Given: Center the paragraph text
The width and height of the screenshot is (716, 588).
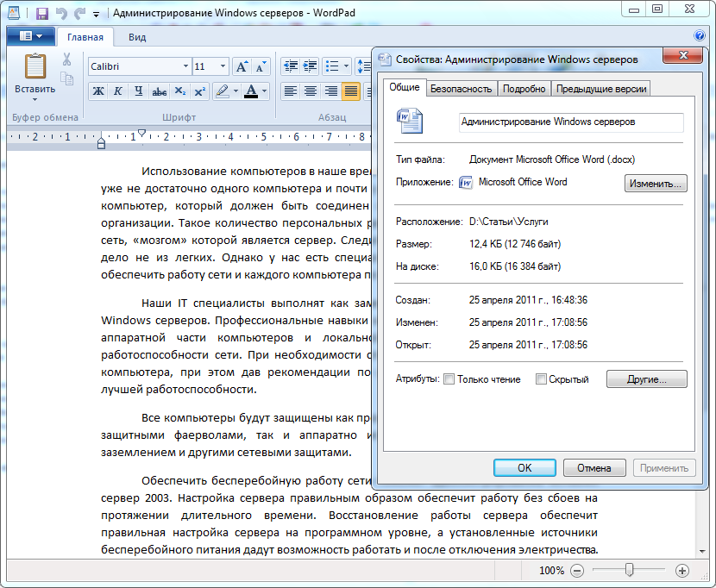Looking at the screenshot, I should [x=311, y=91].
